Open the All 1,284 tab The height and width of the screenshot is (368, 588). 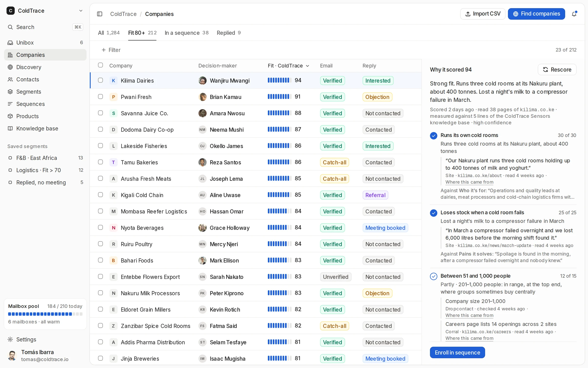pos(109,33)
